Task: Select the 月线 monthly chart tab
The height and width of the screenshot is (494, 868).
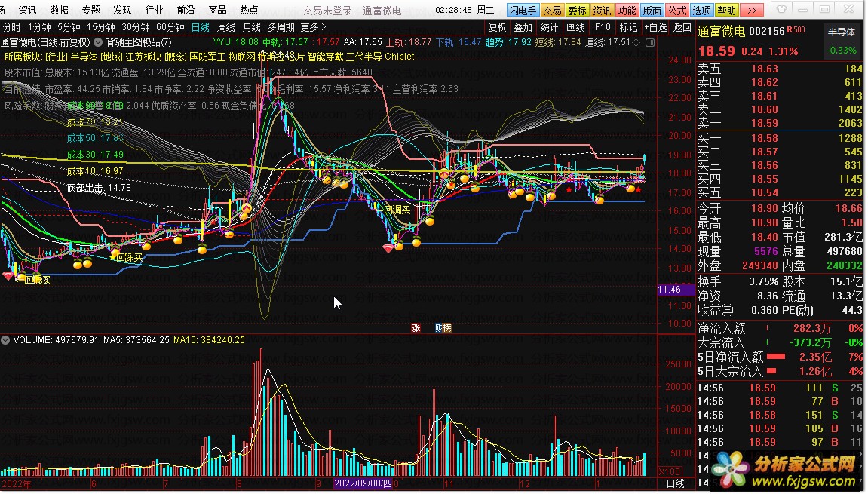Action: pos(251,27)
